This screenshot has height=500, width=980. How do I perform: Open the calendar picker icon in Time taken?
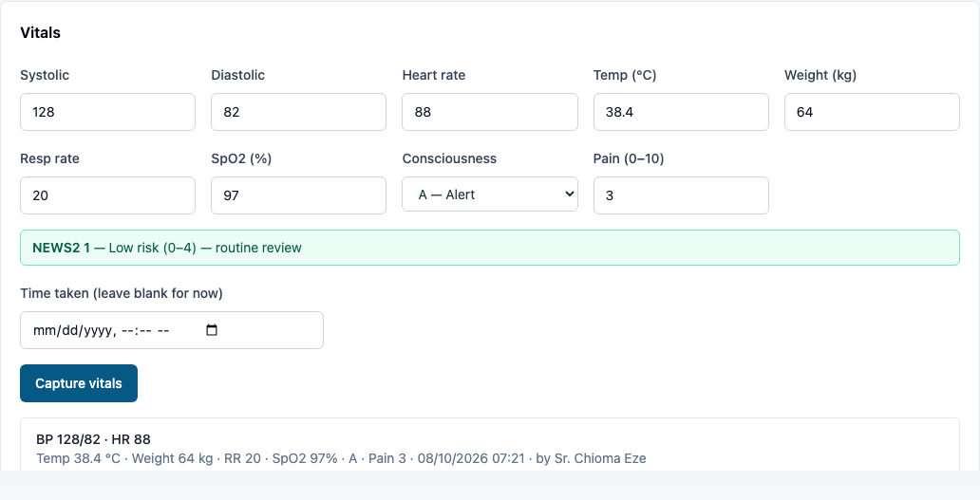pos(211,330)
